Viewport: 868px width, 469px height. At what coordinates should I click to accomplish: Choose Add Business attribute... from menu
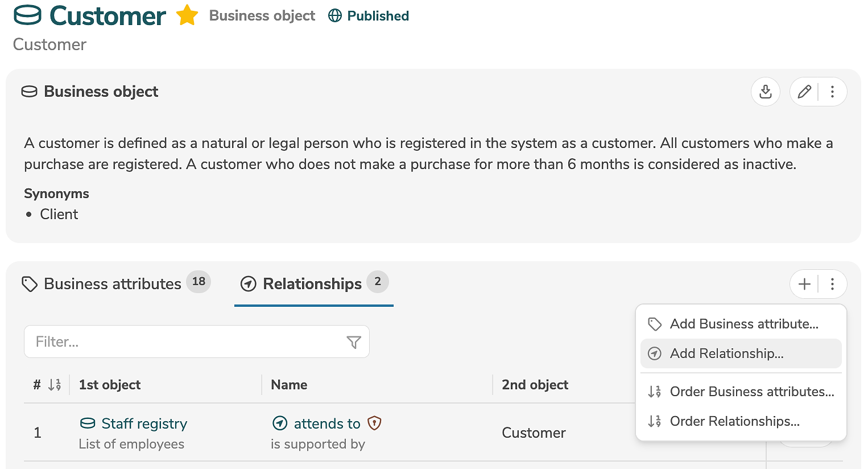coord(743,324)
